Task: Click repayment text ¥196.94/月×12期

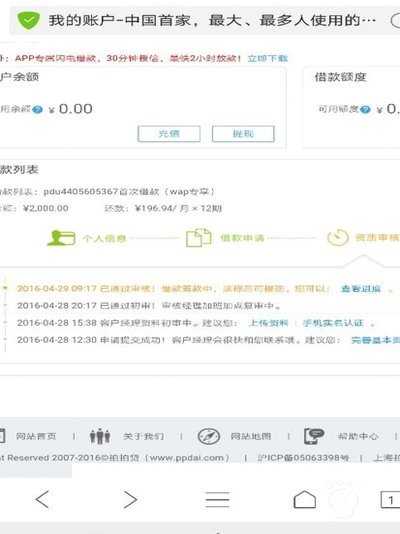Action: coord(178,208)
